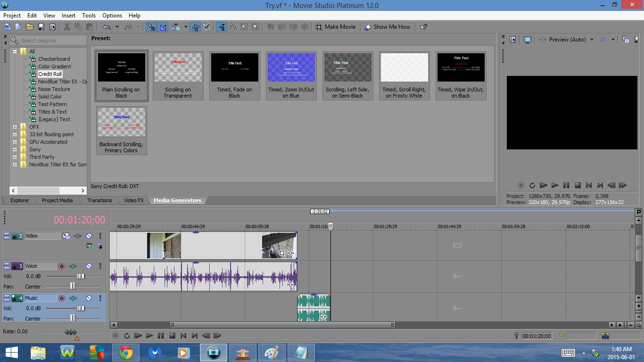The image size is (644, 362).
Task: Open Track FX on the Music track
Action: point(73,298)
